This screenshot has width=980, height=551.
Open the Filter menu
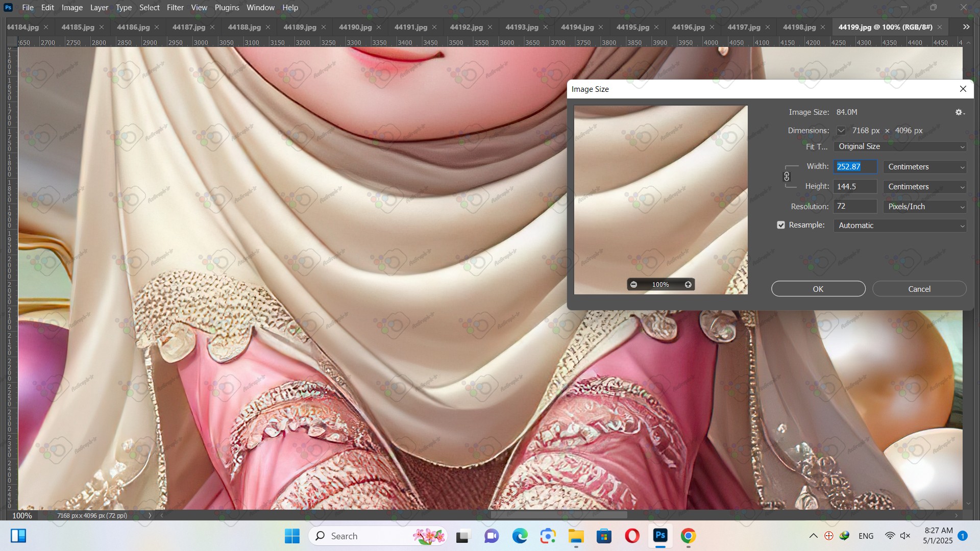tap(175, 8)
